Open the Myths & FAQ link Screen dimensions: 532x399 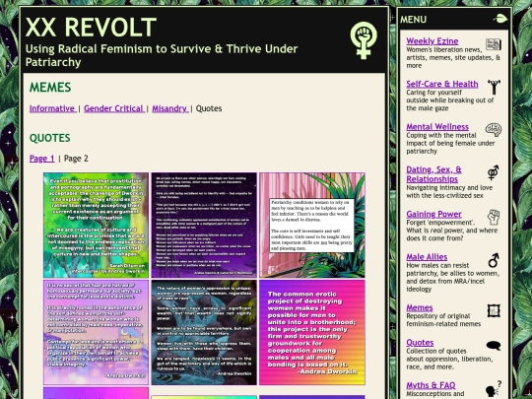coord(431,385)
